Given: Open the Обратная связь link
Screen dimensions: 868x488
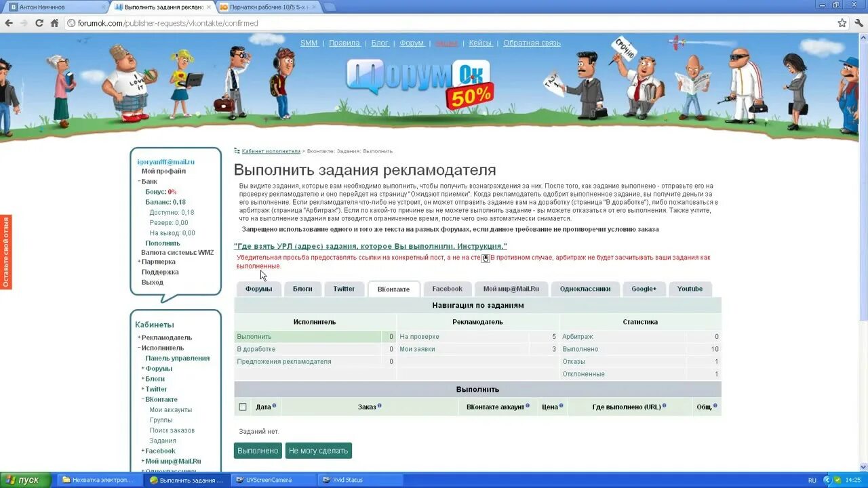Looking at the screenshot, I should tap(532, 43).
